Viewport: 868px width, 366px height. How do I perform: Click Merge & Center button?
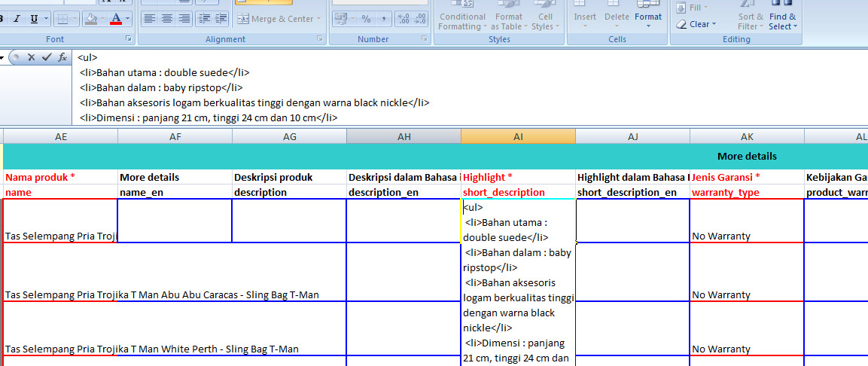tap(275, 20)
